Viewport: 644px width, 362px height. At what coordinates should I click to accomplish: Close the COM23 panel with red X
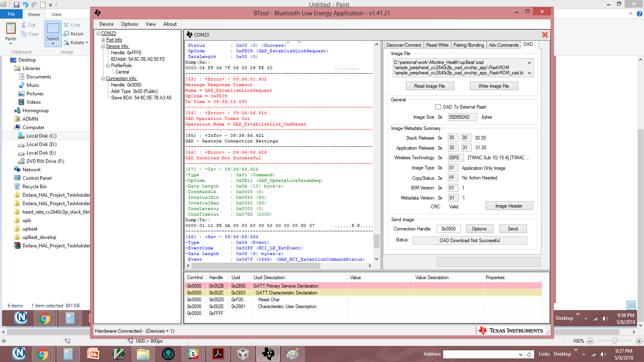545,35
